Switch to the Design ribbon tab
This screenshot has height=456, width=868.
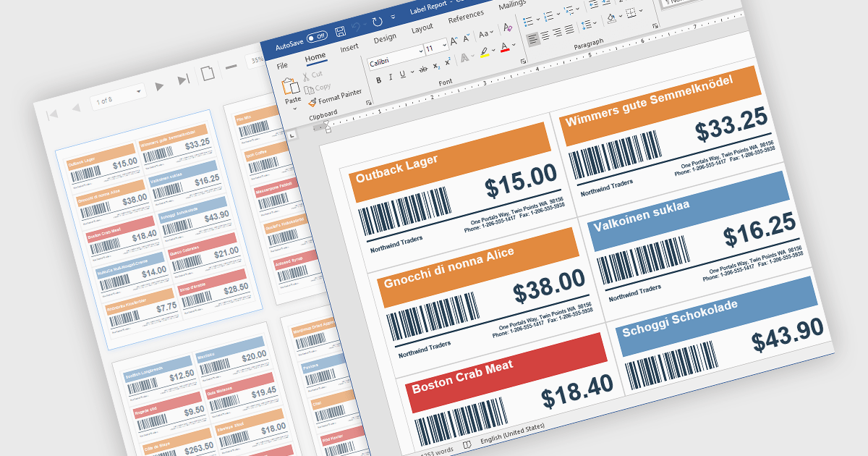[385, 38]
